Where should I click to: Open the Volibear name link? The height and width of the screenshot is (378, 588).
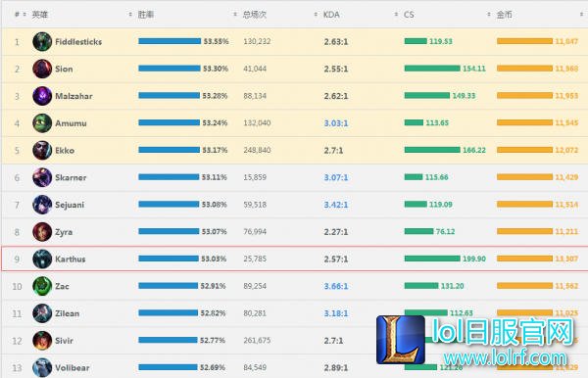click(x=72, y=368)
